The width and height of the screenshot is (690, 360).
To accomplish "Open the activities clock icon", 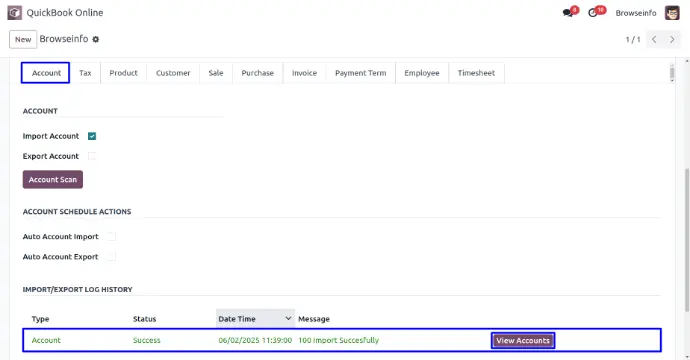I will (x=593, y=13).
